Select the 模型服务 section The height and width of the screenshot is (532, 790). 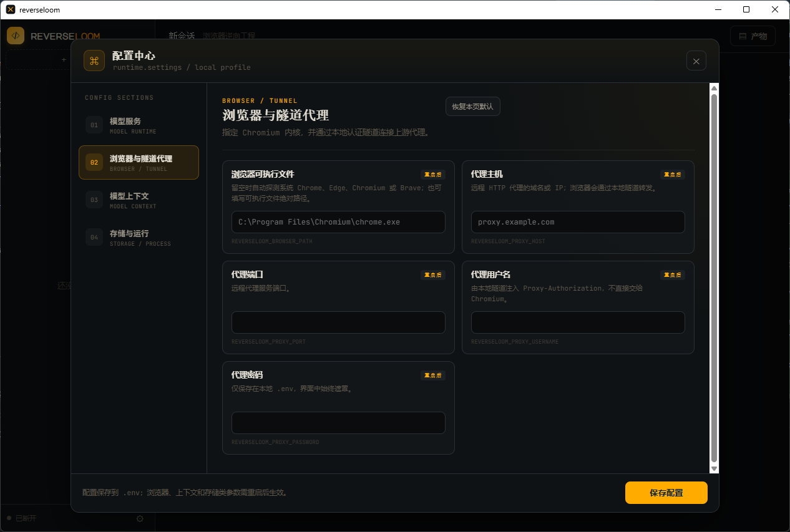click(x=139, y=125)
